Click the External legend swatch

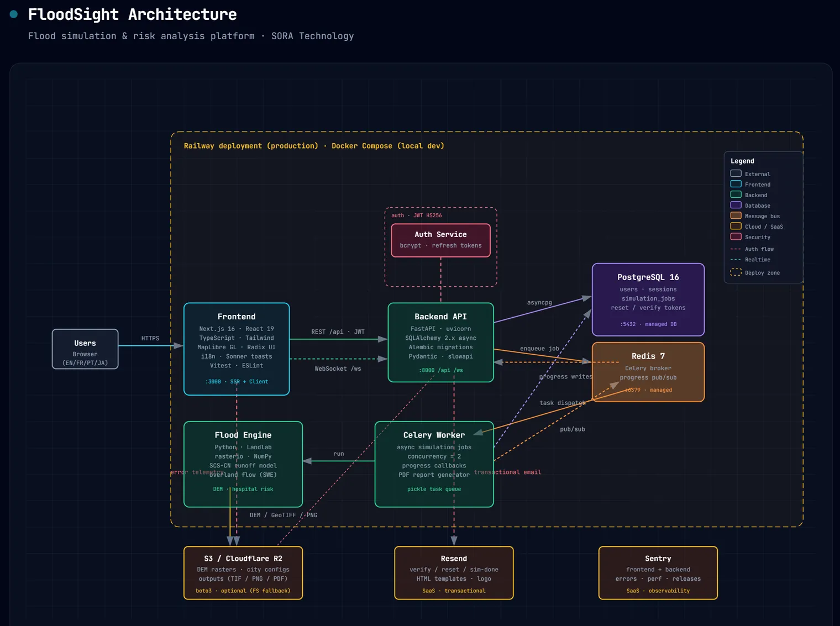coord(736,173)
